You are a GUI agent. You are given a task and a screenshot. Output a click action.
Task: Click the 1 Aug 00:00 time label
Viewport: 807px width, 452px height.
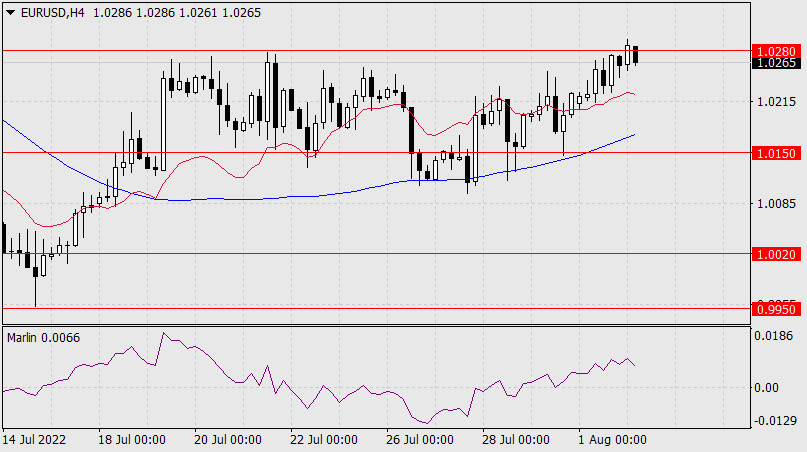tap(612, 440)
